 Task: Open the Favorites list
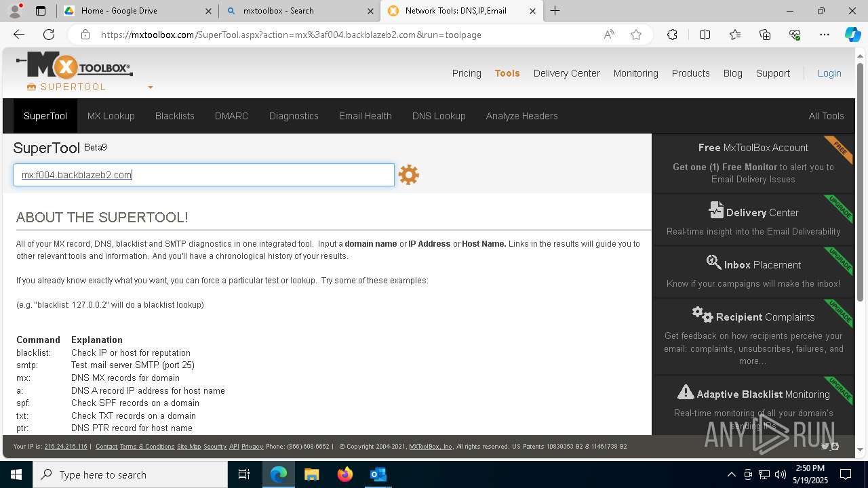(735, 35)
